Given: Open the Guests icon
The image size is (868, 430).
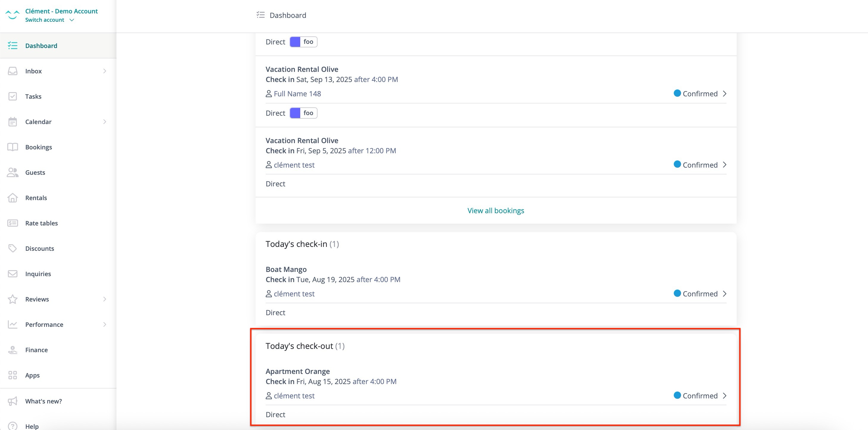Looking at the screenshot, I should pos(13,172).
